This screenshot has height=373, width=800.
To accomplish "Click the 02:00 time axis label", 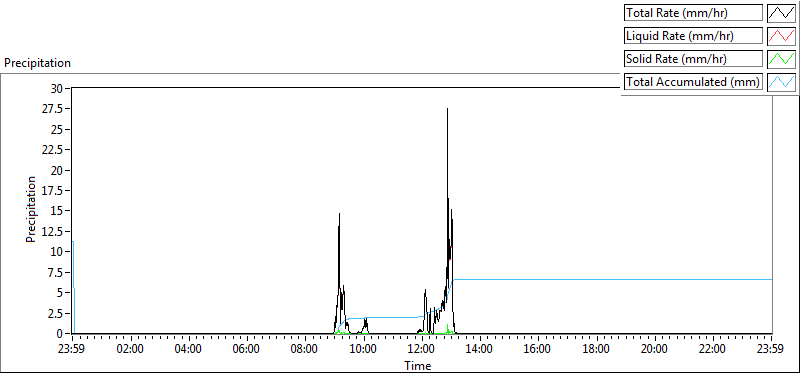I will tap(131, 349).
